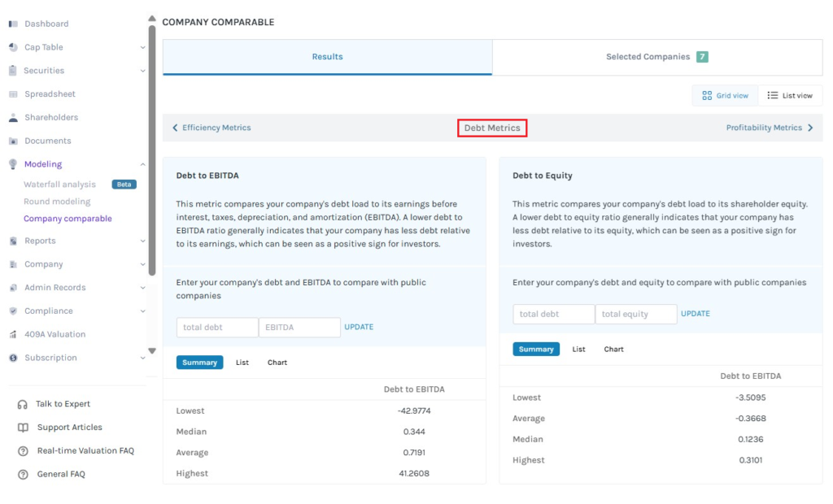Image resolution: width=833 pixels, height=504 pixels.
Task: Select Summary tab under Debt to Equity
Action: (x=536, y=349)
